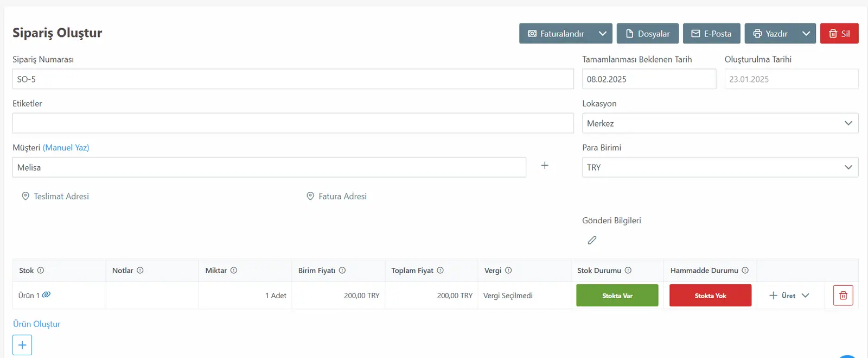
Task: Click the info icon next to Vergi header
Action: pyautogui.click(x=508, y=270)
